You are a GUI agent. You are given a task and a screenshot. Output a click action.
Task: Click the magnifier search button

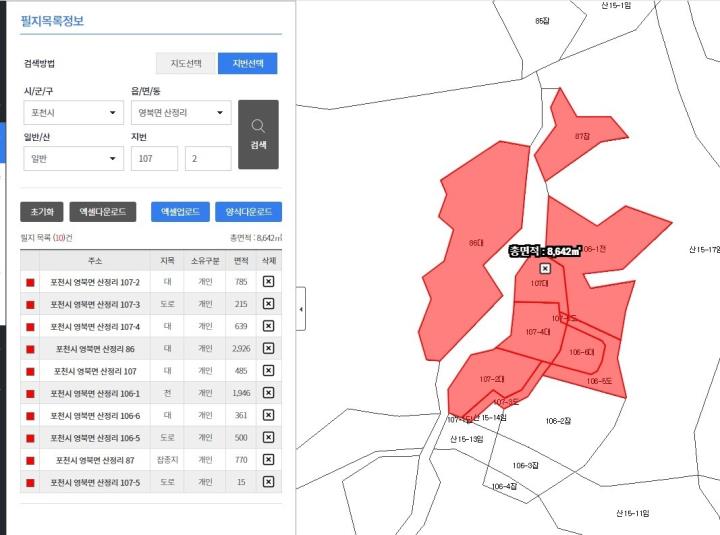258,134
